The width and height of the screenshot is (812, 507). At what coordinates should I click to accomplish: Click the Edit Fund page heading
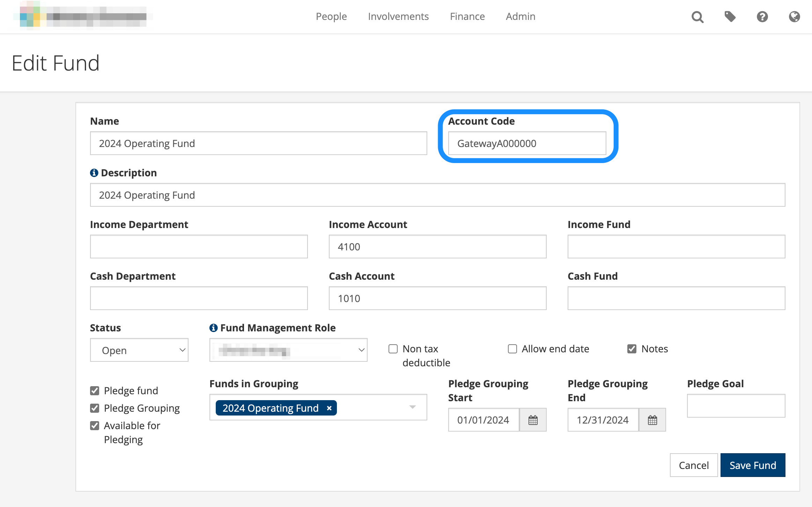click(56, 63)
